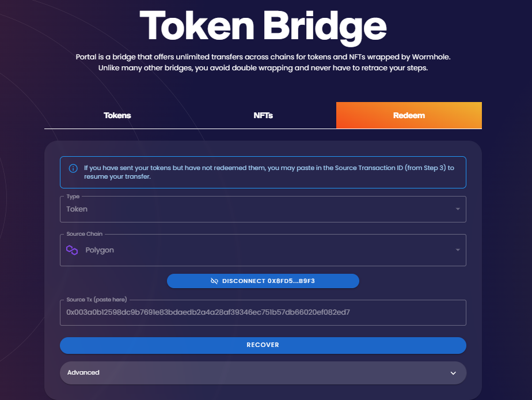The width and height of the screenshot is (532, 400).
Task: Click the Type field's dropdown arrow
Action: 458,209
